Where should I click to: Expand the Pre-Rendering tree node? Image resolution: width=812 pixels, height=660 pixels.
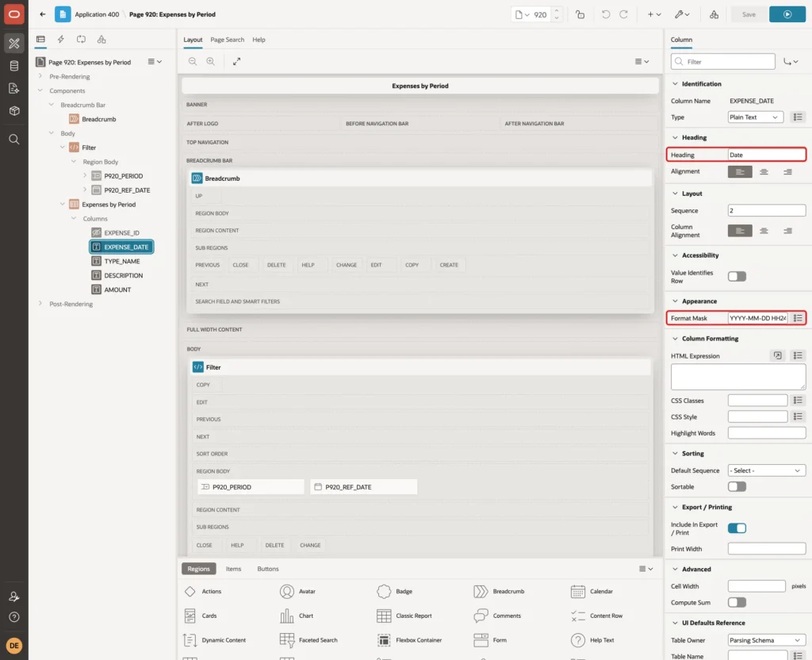coord(40,76)
